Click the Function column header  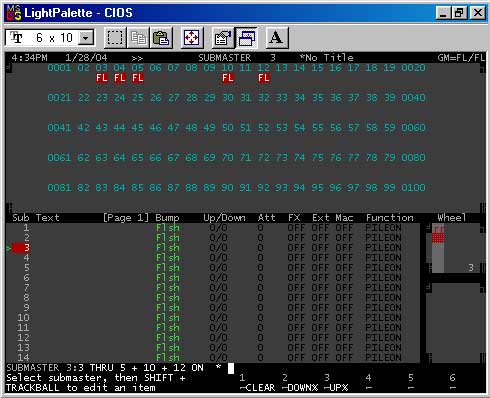pos(390,218)
